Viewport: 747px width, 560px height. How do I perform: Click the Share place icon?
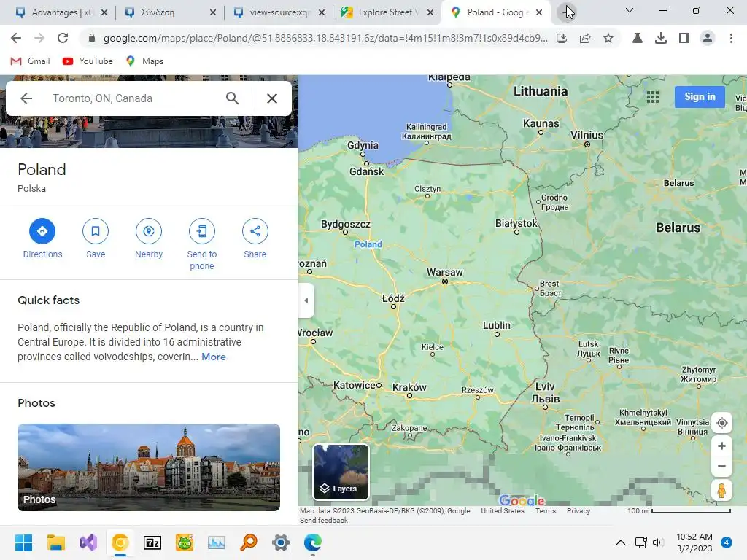click(x=255, y=231)
